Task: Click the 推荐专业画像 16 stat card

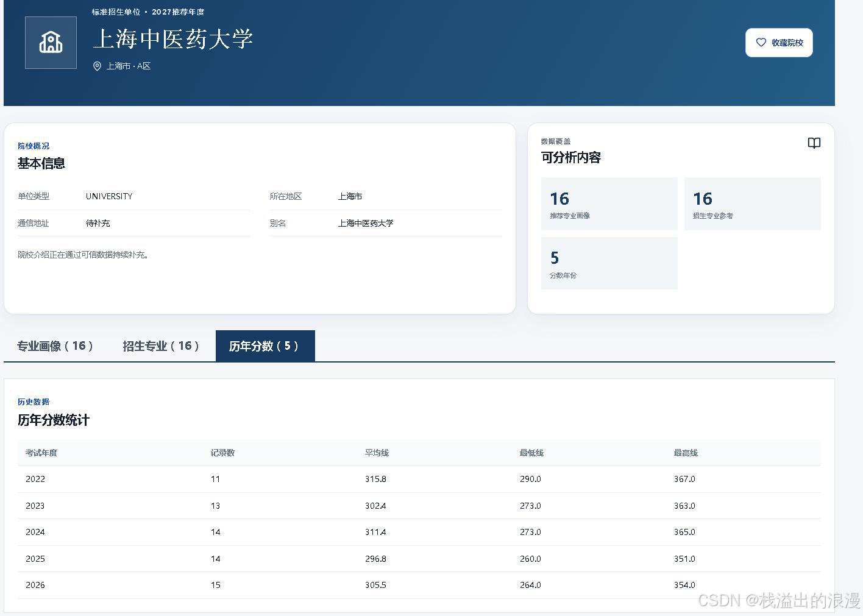Action: (x=609, y=204)
